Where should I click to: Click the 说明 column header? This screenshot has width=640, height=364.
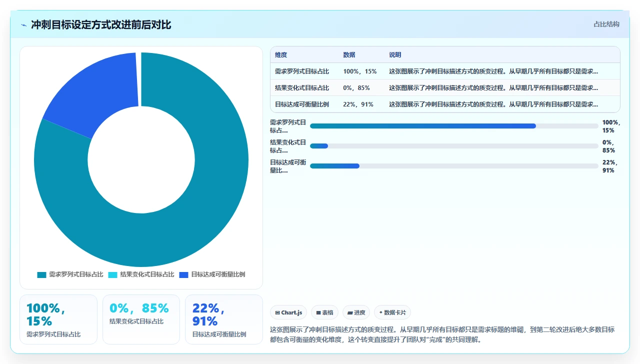pyautogui.click(x=395, y=55)
